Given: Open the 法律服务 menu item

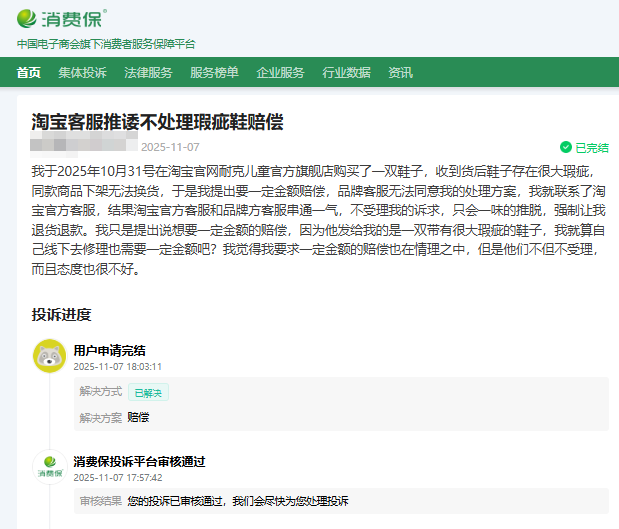Looking at the screenshot, I should tap(148, 73).
